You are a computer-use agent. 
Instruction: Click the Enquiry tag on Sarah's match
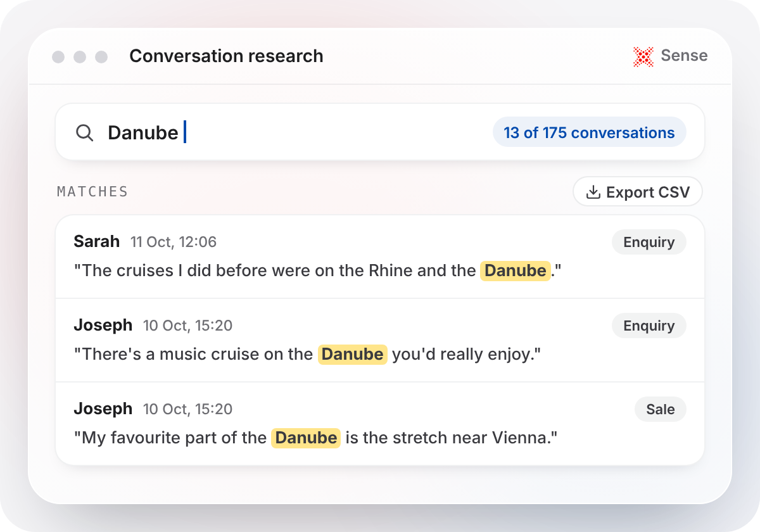[649, 242]
